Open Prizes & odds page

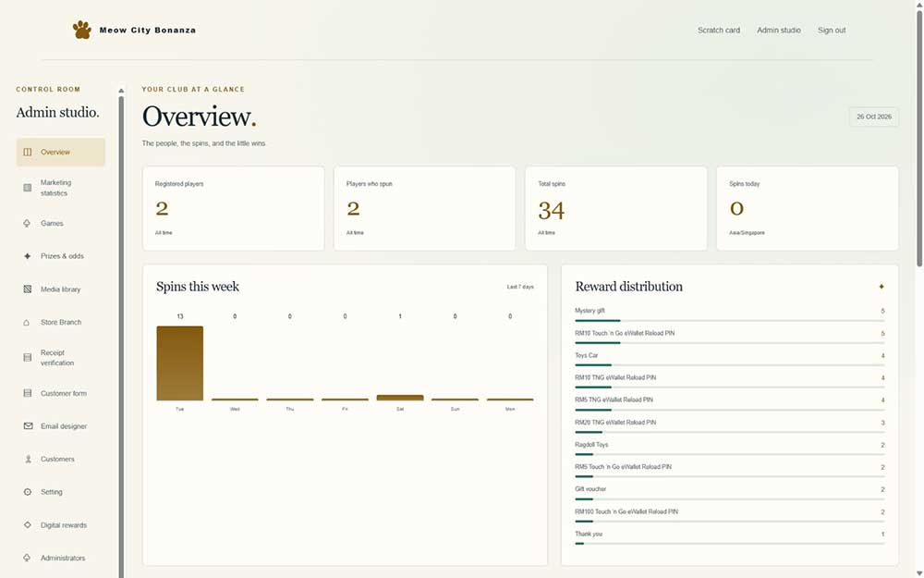[61, 256]
